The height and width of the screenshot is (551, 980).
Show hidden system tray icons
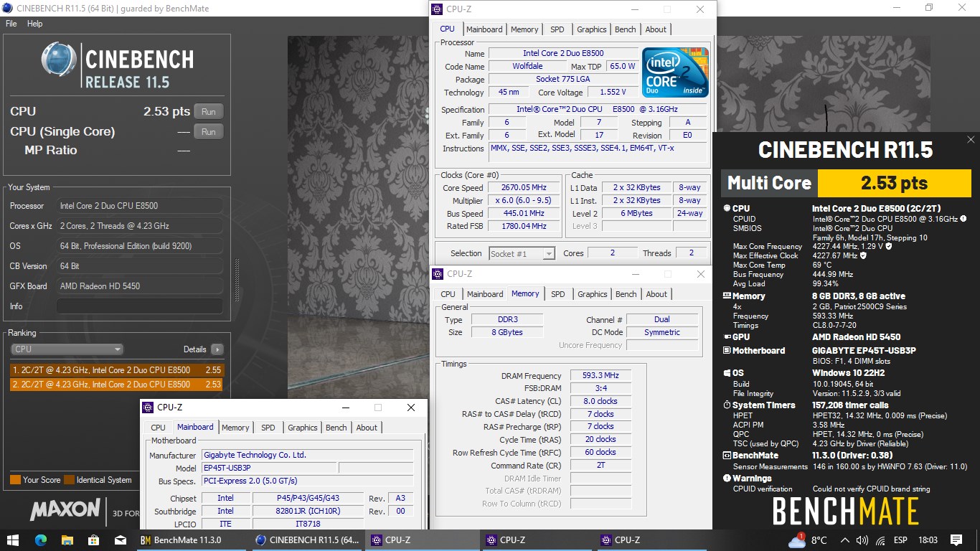(845, 540)
